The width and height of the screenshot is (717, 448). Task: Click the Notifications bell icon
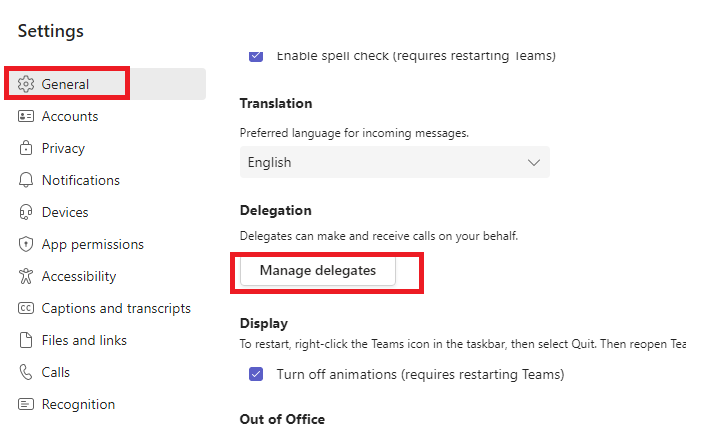pyautogui.click(x=26, y=180)
